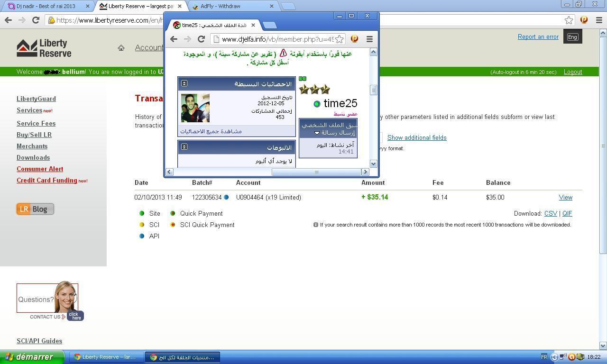Open the Eng language selector
Screen dimensions: 607x364
[572, 37]
